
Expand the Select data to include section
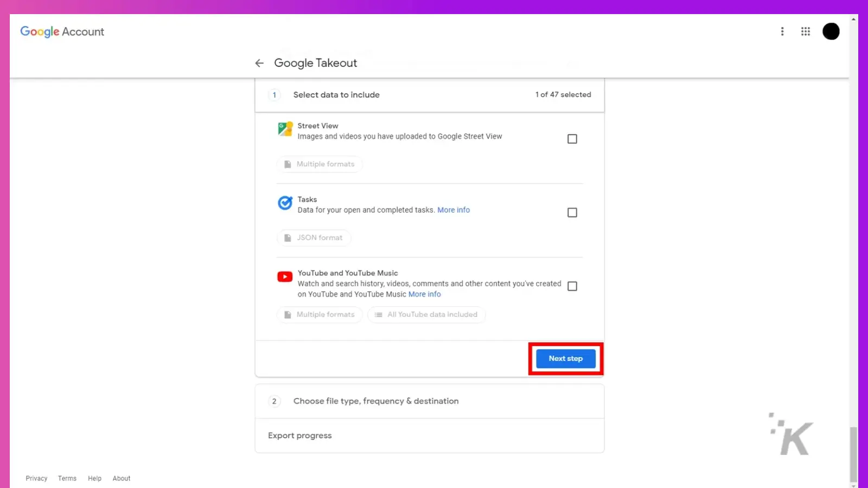[x=430, y=95]
